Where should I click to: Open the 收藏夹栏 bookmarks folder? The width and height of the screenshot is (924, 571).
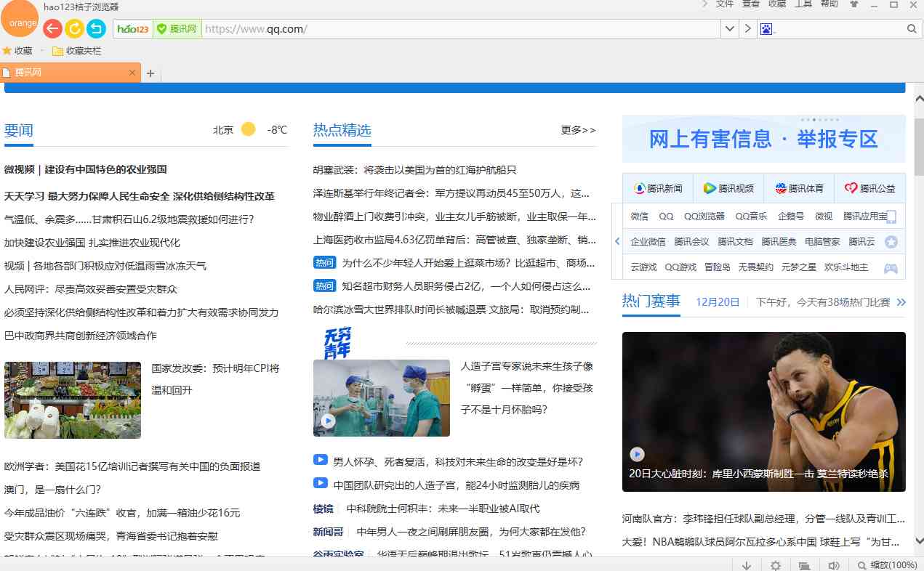76,51
